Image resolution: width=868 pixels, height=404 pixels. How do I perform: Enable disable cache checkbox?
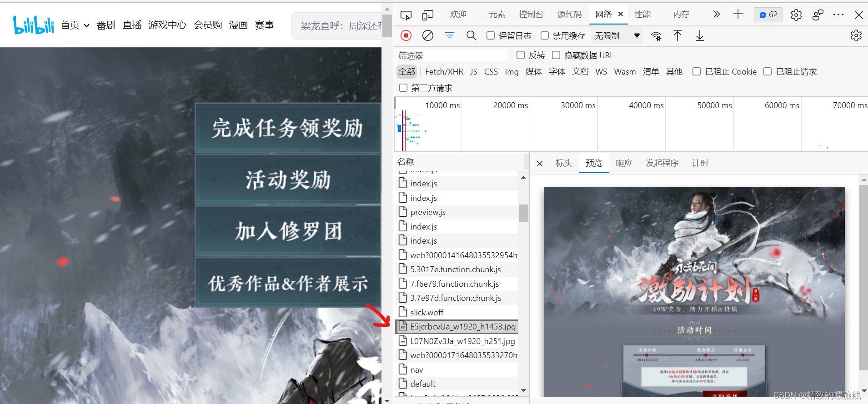pyautogui.click(x=545, y=35)
